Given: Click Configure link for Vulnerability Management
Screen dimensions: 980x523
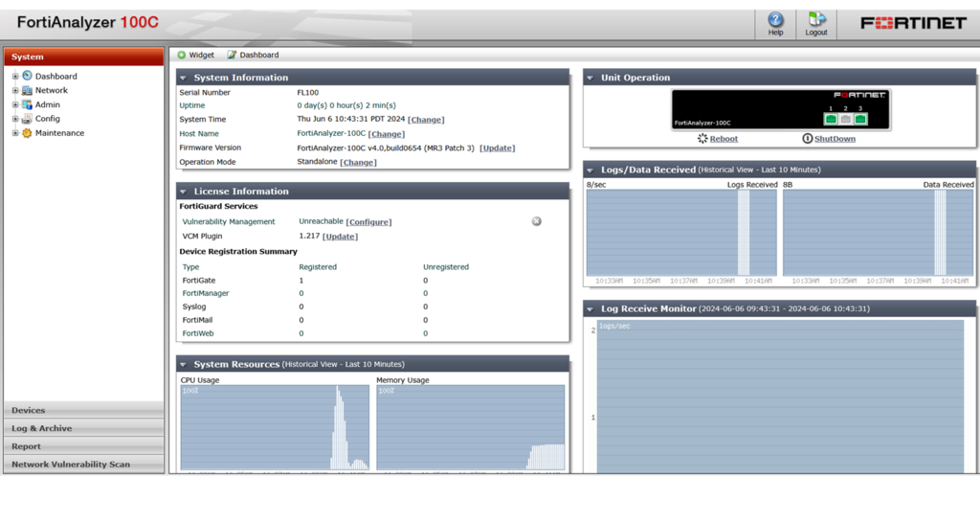Looking at the screenshot, I should click(368, 222).
